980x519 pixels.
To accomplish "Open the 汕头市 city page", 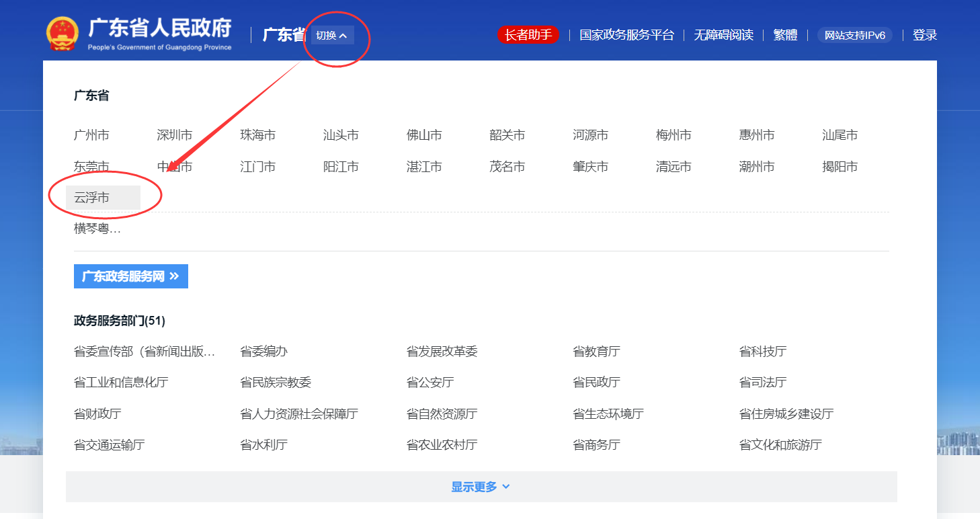I will point(341,134).
